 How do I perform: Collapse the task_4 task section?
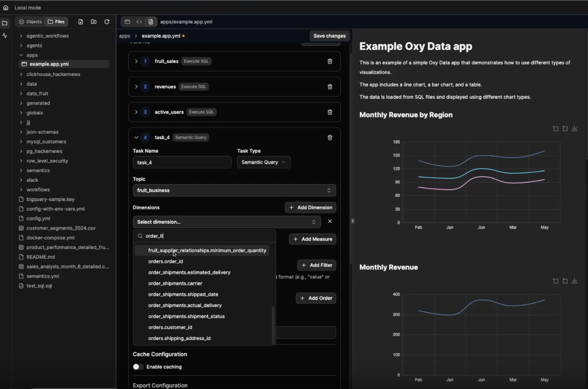136,138
